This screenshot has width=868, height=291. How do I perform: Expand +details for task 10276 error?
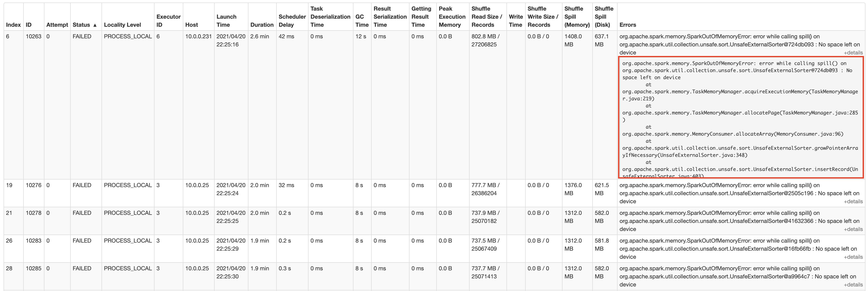(x=853, y=201)
